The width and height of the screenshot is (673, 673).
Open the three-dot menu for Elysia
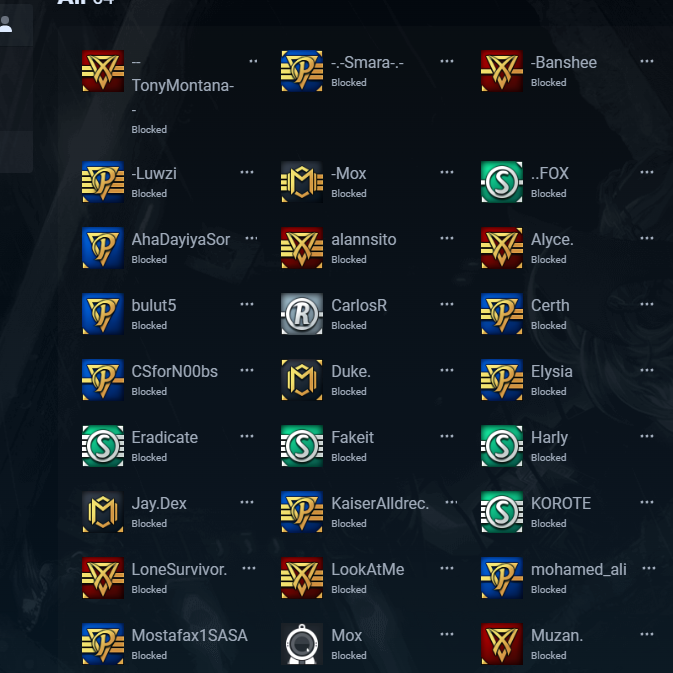(x=647, y=370)
